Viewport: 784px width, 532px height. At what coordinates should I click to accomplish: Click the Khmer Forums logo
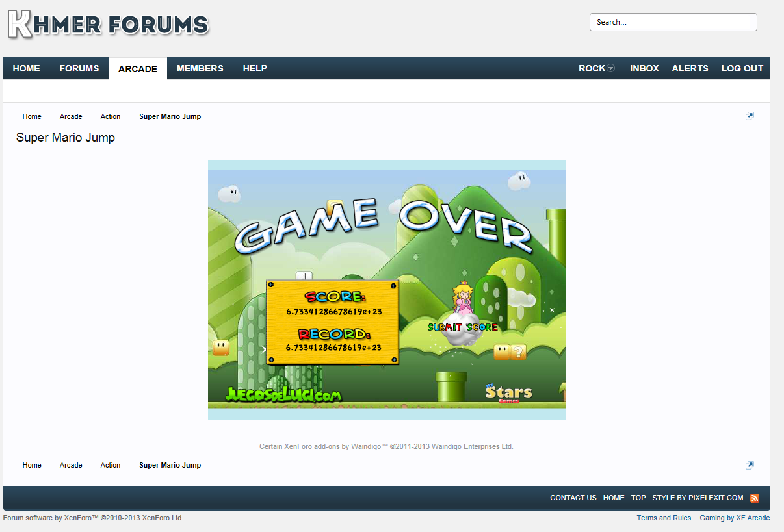pos(108,25)
